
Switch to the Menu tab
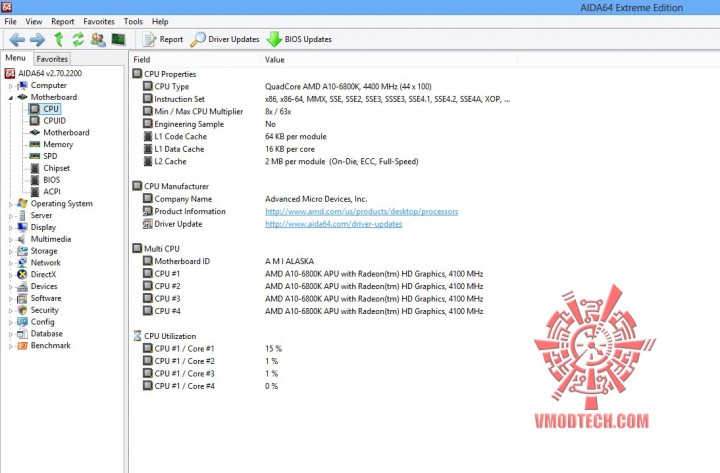[x=15, y=58]
